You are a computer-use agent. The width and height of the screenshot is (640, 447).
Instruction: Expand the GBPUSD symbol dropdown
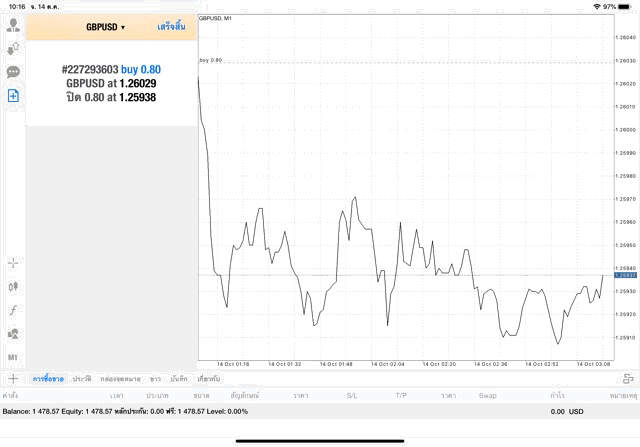click(x=106, y=27)
